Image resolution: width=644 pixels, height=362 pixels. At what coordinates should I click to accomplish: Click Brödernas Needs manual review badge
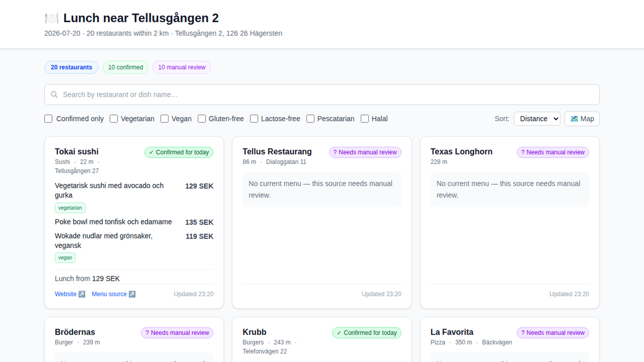click(x=177, y=333)
